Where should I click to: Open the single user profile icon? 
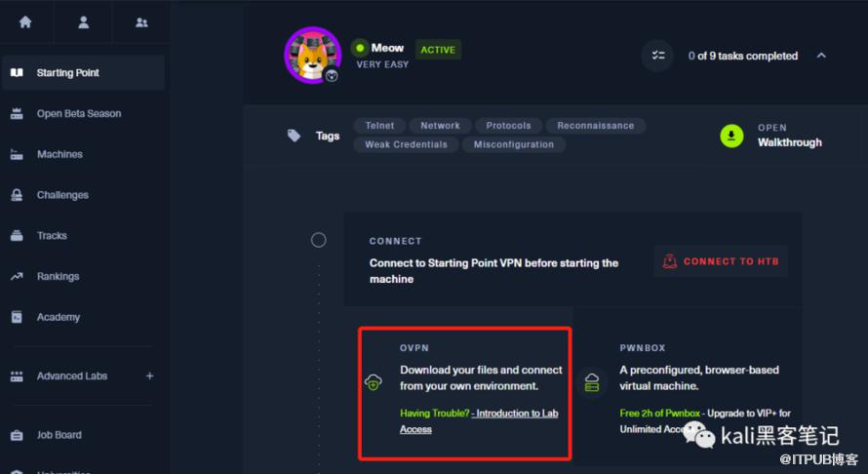pyautogui.click(x=84, y=22)
